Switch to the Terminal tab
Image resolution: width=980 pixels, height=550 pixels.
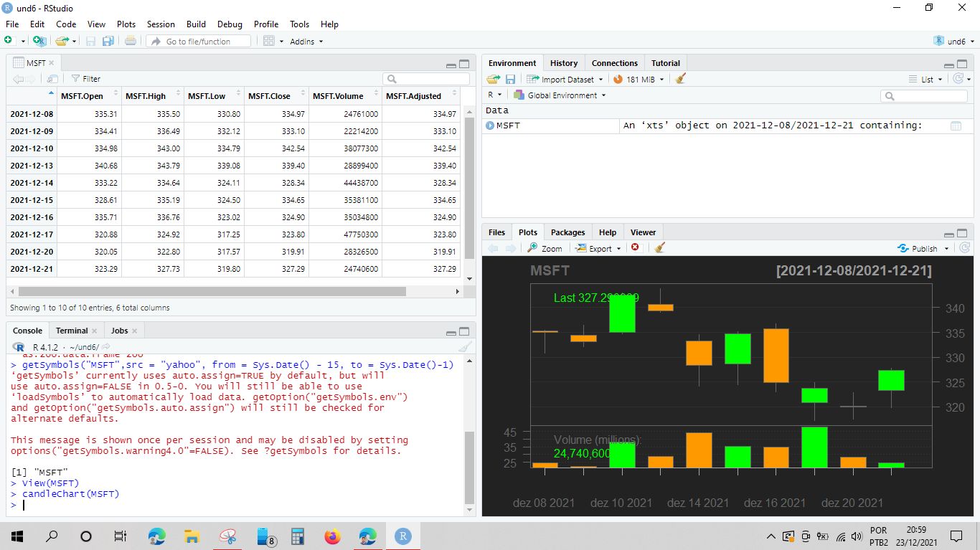(72, 331)
